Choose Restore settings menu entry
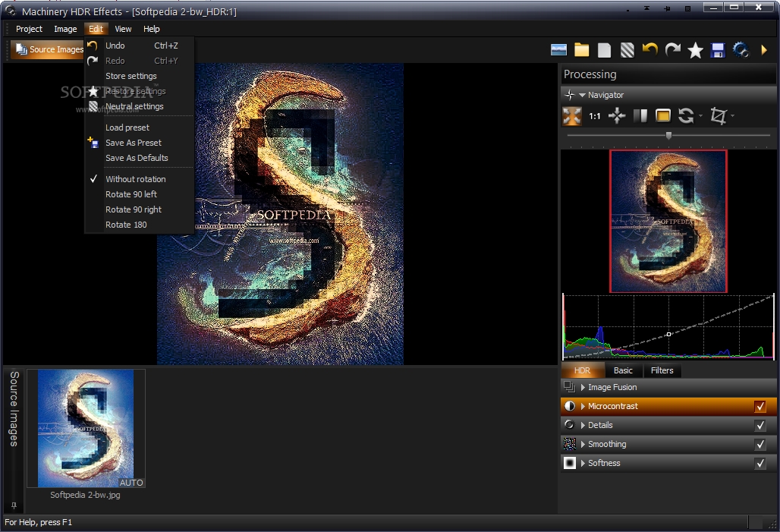 140,91
